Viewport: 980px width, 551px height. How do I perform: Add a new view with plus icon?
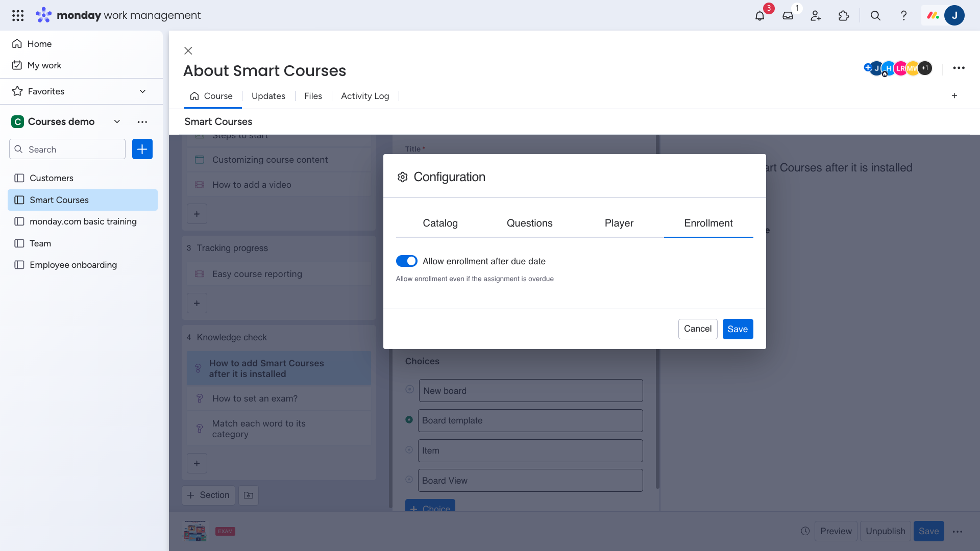click(x=954, y=96)
